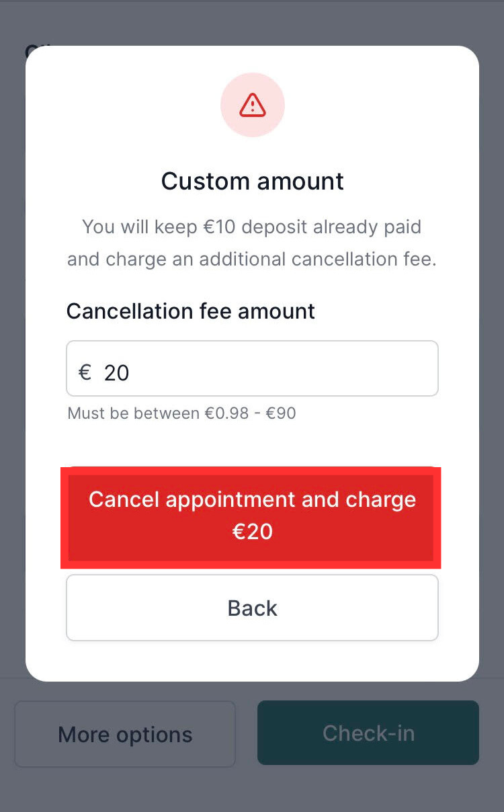Click the 'Cancel appointment and charge' text

tap(253, 500)
